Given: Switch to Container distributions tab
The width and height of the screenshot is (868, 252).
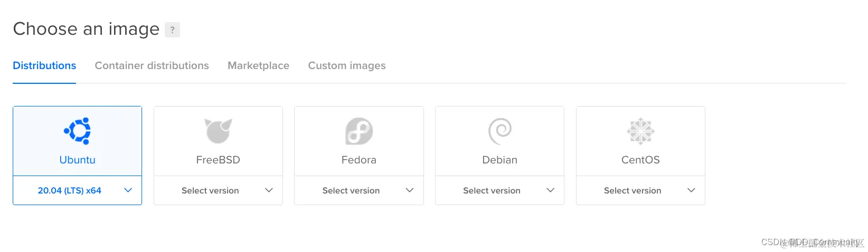Looking at the screenshot, I should [152, 66].
